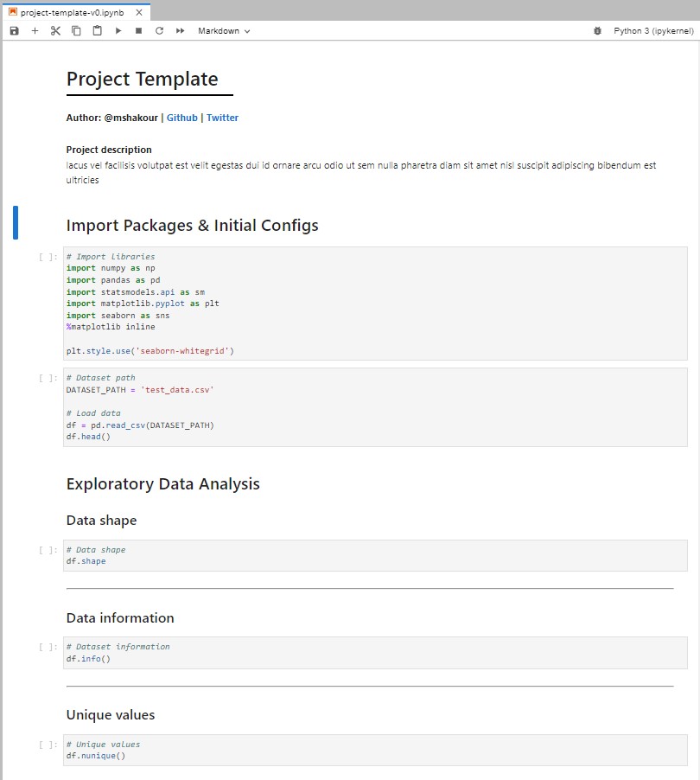This screenshot has width=700, height=780.
Task: Open the Github profile link
Action: pos(182,117)
